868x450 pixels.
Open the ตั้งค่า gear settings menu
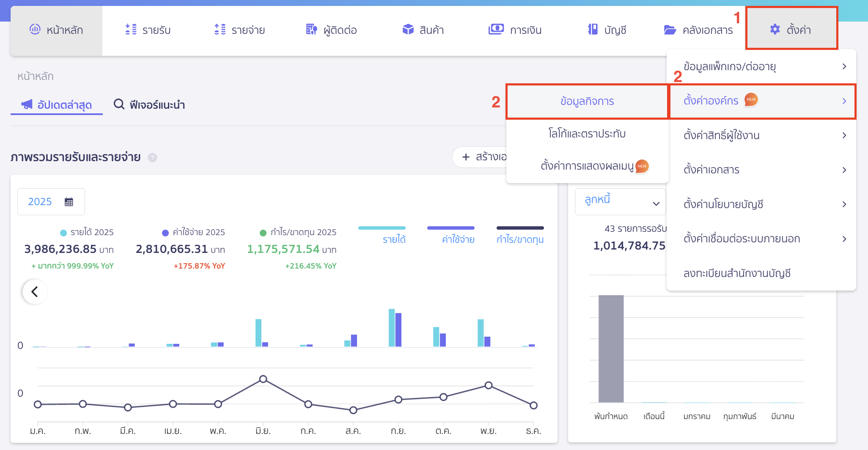click(x=791, y=30)
